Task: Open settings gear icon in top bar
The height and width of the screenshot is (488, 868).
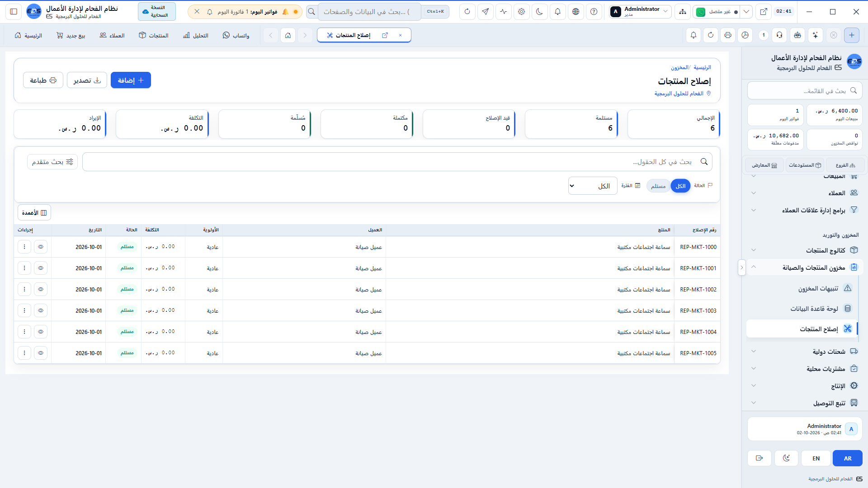Action: 522,12
